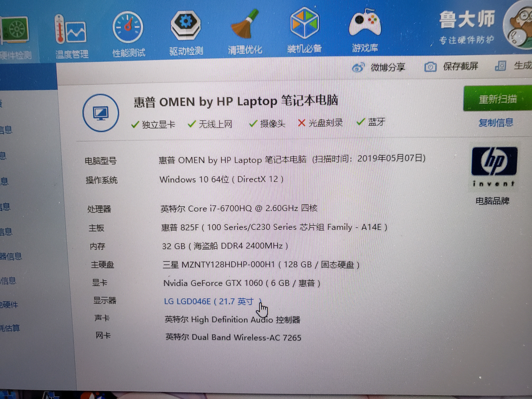The height and width of the screenshot is (399, 532).
Task: Select the 器信息 item in left sidebar
Action: (11, 256)
